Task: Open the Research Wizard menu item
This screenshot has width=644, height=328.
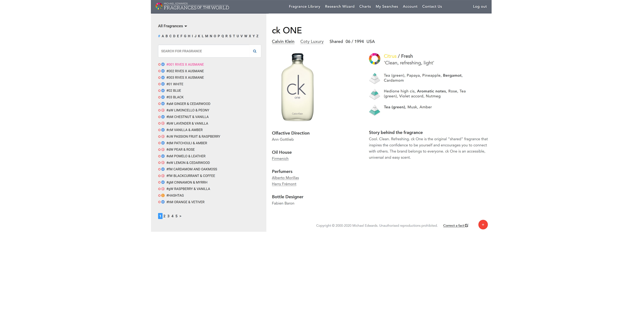Action: click(x=339, y=6)
